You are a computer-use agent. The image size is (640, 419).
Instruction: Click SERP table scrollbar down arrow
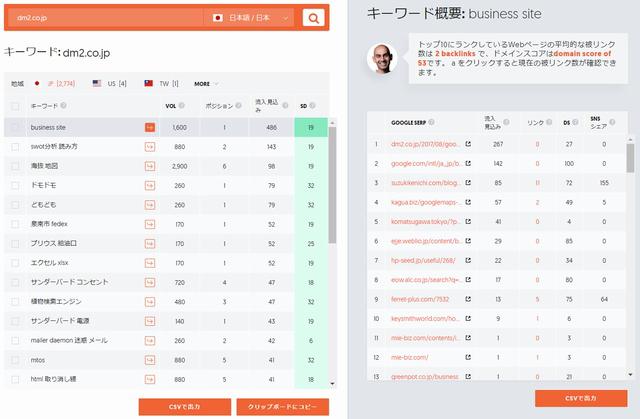(630, 374)
